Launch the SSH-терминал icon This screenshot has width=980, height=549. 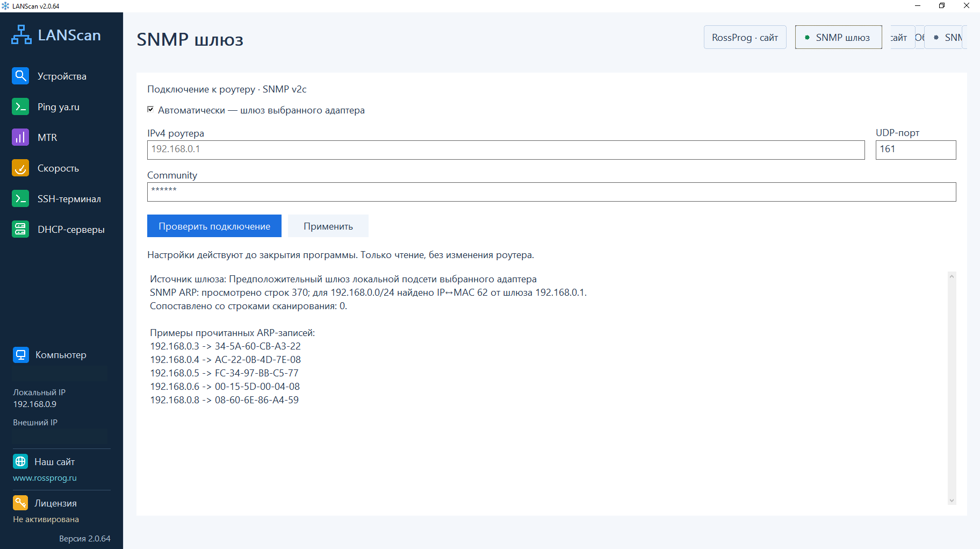pos(20,198)
